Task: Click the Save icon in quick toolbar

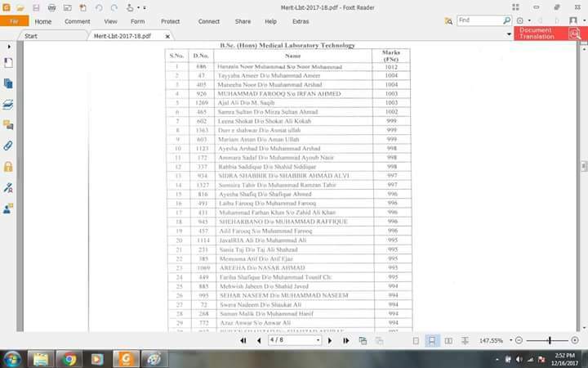Action: 37,7
